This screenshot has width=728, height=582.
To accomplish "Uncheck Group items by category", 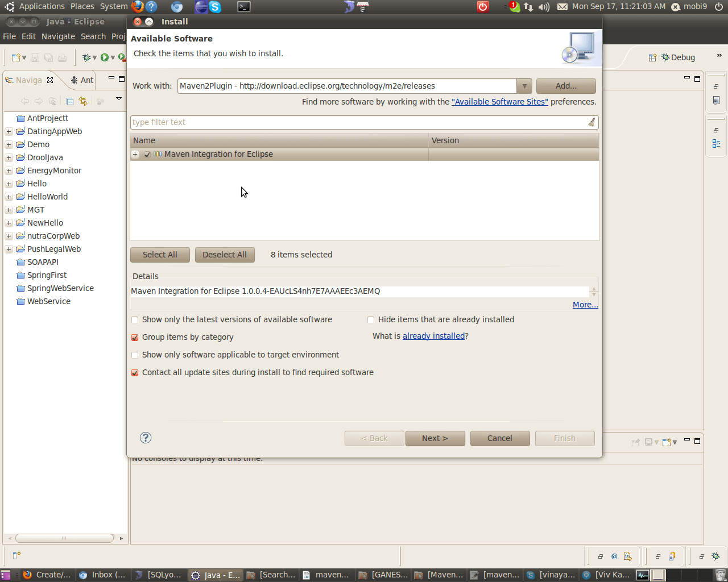I will point(135,337).
